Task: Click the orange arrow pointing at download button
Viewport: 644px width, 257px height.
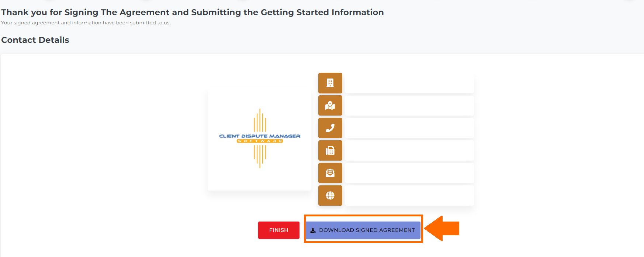Action: pyautogui.click(x=442, y=229)
